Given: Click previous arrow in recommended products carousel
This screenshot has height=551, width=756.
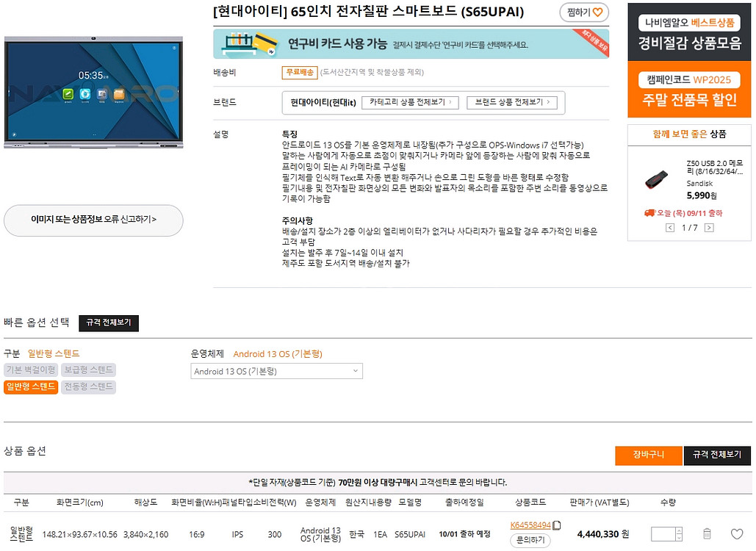Looking at the screenshot, I should pyautogui.click(x=670, y=228).
